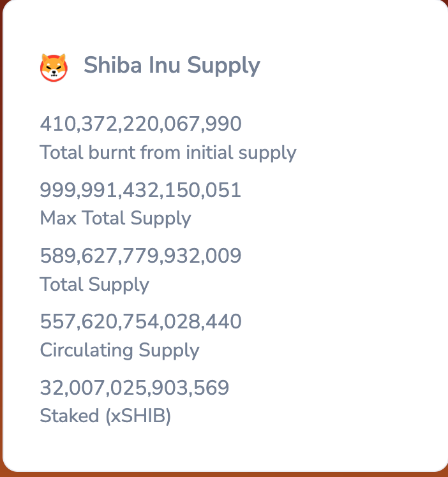448x477 pixels.
Task: Select the max supply number 999,991,432,150,051
Action: point(140,190)
